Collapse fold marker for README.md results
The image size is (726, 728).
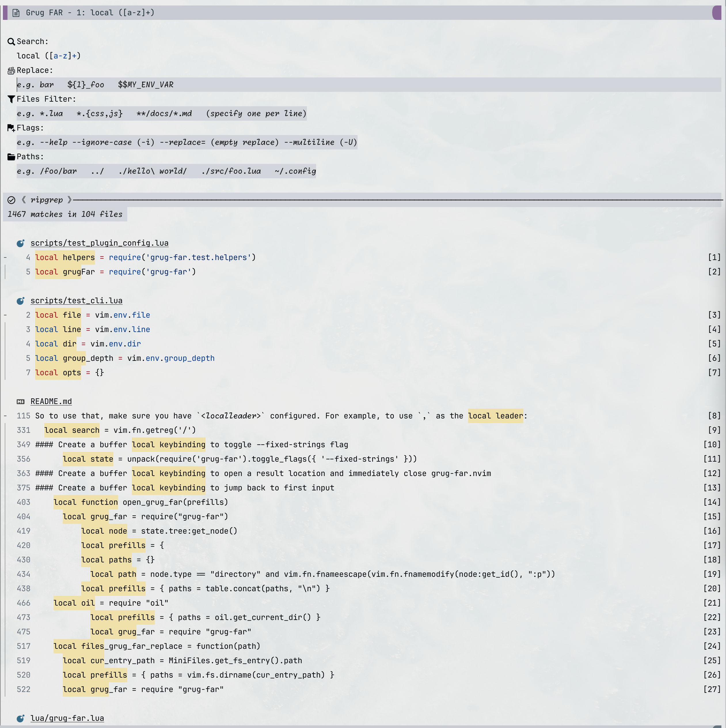pos(5,416)
